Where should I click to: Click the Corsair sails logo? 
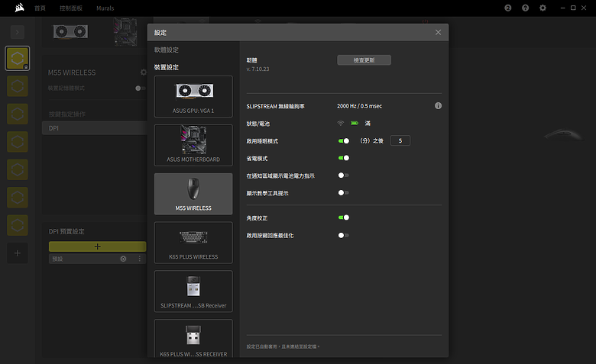[x=19, y=8]
